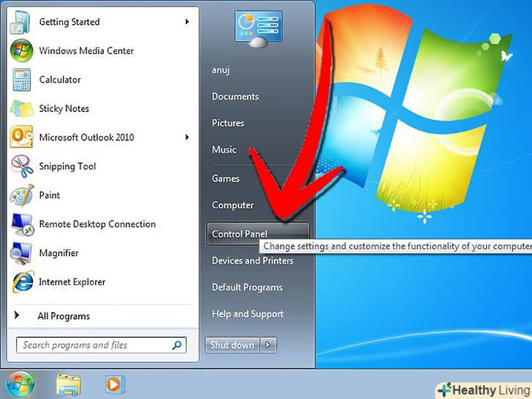Select Windows Media Center label
This screenshot has width=532, height=399.
click(x=86, y=51)
